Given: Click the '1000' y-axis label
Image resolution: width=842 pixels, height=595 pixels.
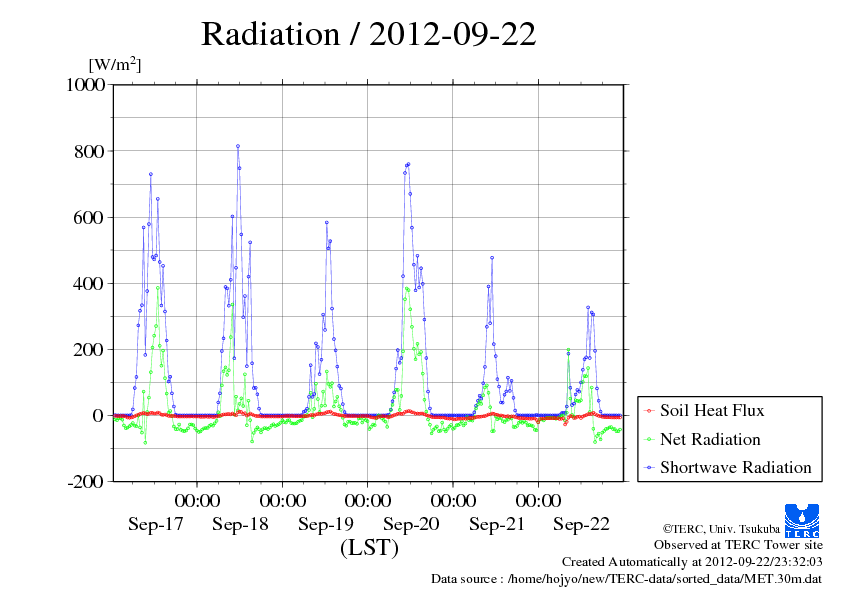Looking at the screenshot, I should 85,84.
